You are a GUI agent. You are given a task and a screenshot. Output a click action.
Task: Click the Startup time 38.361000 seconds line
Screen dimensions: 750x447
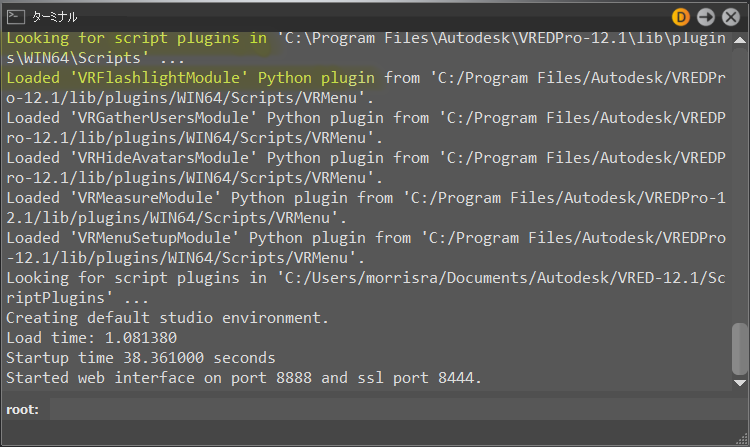pos(141,358)
